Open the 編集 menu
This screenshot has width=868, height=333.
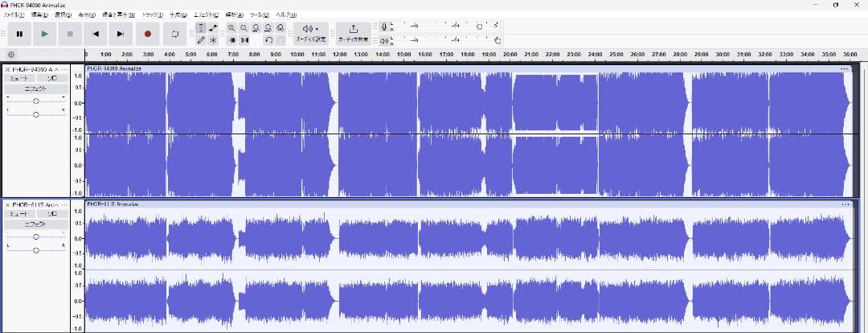coord(39,14)
